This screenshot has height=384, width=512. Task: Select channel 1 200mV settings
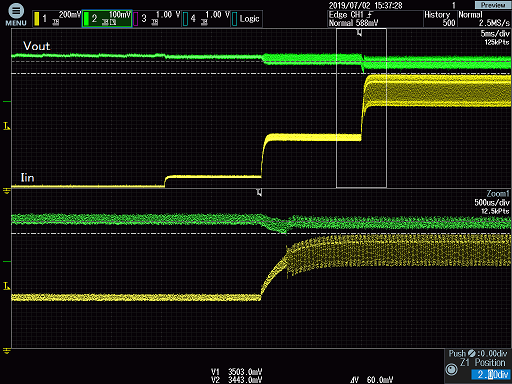point(57,19)
